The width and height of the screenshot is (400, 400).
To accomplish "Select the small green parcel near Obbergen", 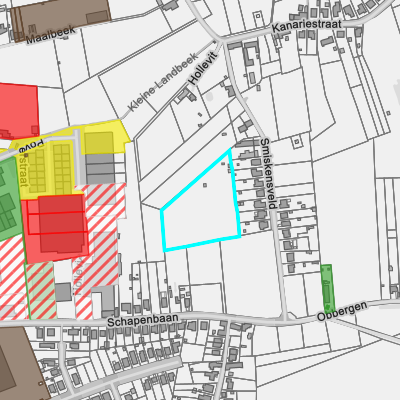I will click(x=328, y=289).
